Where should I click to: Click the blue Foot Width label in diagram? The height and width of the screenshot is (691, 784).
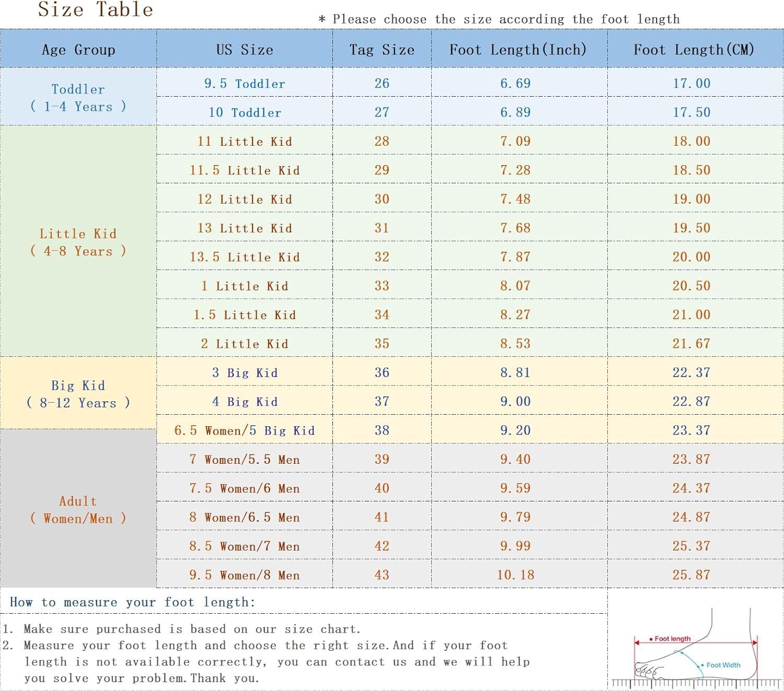pos(723,665)
